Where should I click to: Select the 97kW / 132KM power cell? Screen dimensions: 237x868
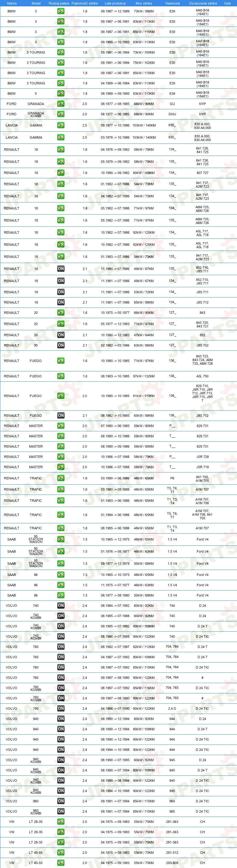[144, 376]
